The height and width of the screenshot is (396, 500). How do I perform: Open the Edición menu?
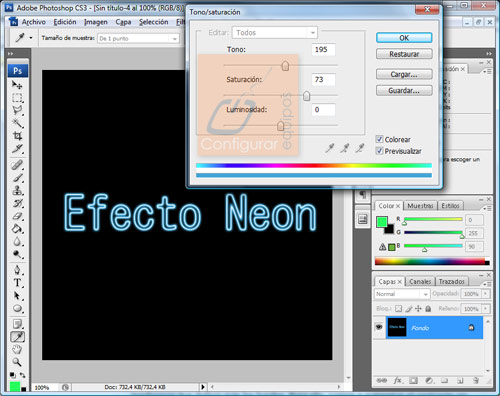click(x=65, y=22)
